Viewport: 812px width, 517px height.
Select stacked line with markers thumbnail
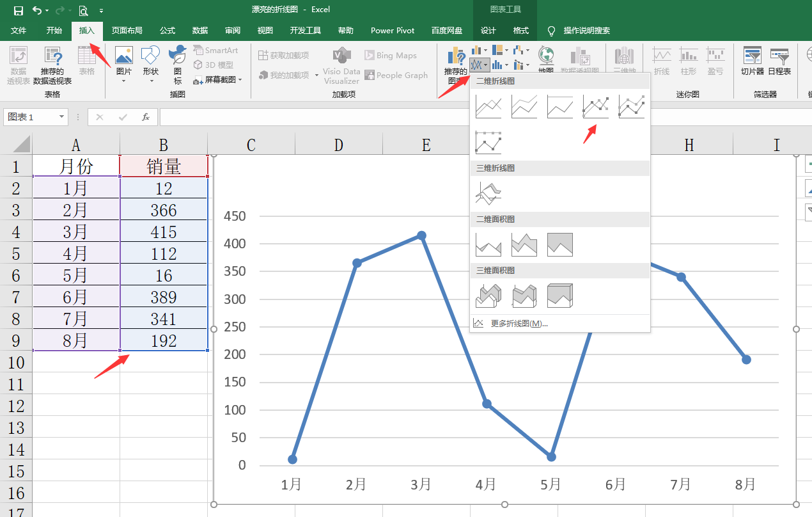pos(632,106)
